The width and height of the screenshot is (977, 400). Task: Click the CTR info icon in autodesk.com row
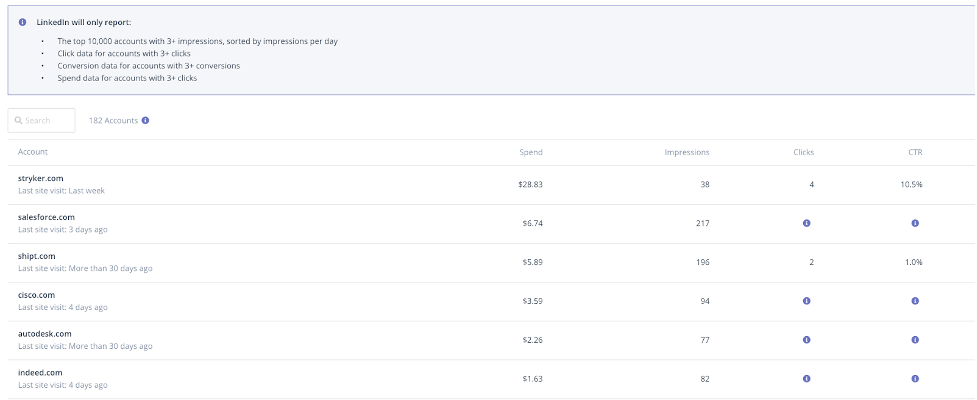point(915,340)
